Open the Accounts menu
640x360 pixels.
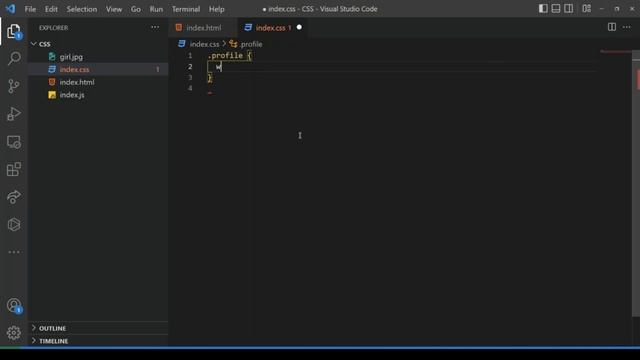13,306
